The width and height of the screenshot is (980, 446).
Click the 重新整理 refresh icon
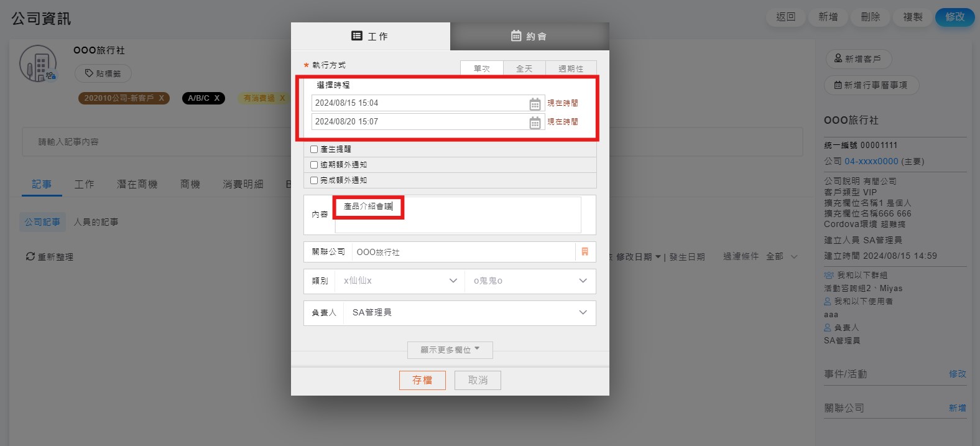coord(30,256)
